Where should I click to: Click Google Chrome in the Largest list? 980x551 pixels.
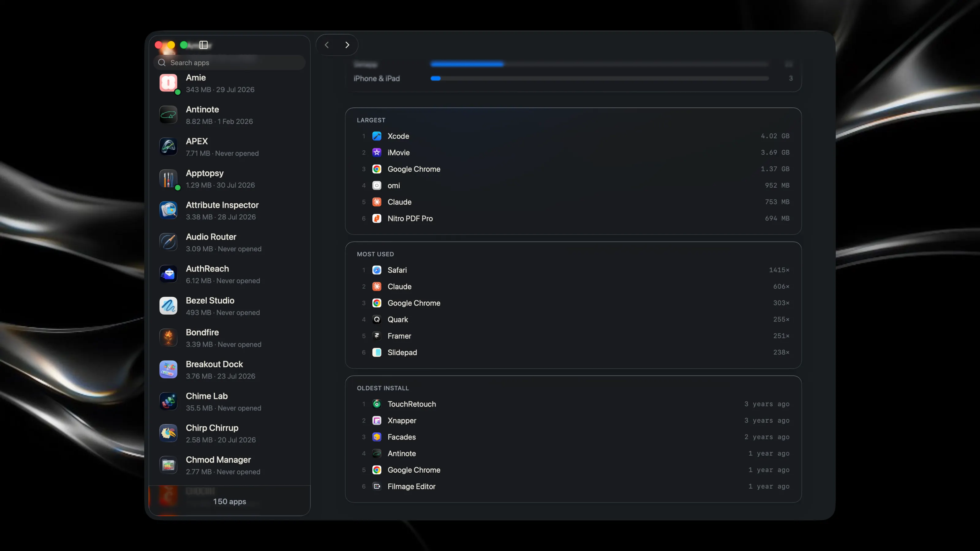(414, 169)
